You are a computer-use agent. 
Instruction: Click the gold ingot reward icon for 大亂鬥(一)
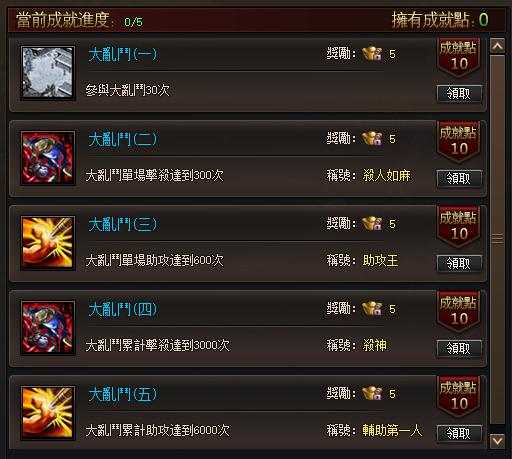point(372,54)
